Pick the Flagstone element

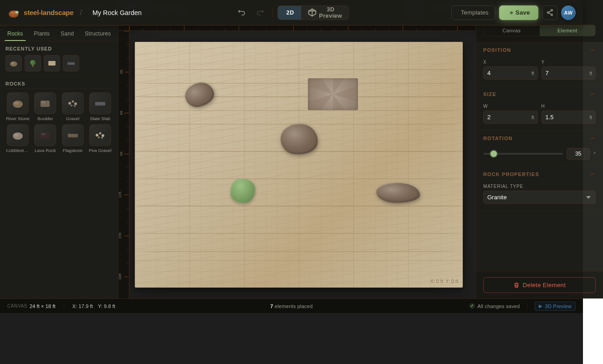pos(73,135)
